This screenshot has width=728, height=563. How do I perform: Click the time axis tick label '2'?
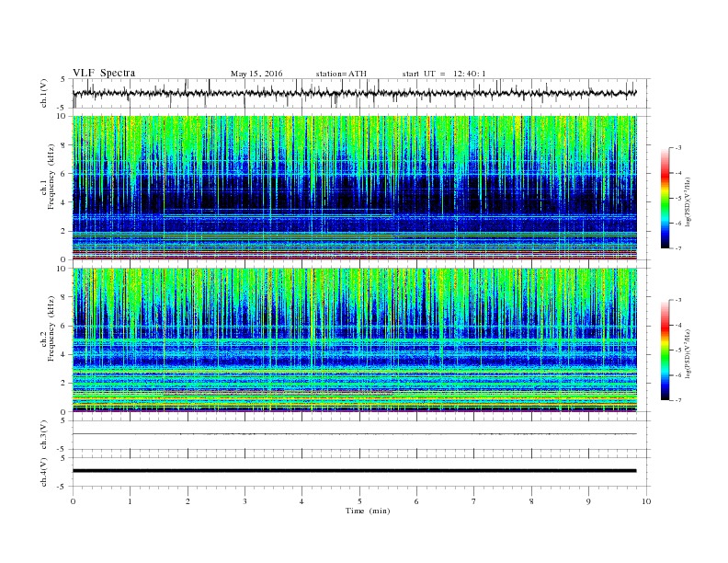188,501
